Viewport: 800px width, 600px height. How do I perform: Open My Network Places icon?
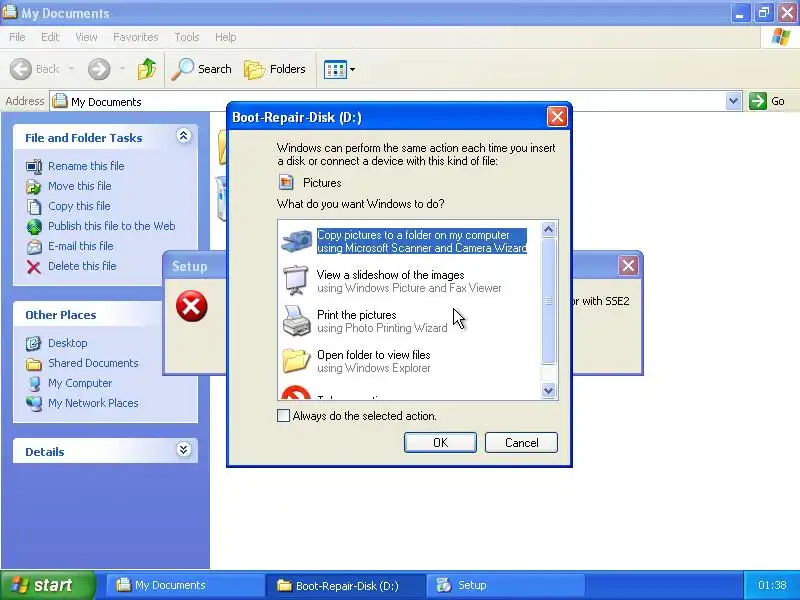(x=34, y=404)
